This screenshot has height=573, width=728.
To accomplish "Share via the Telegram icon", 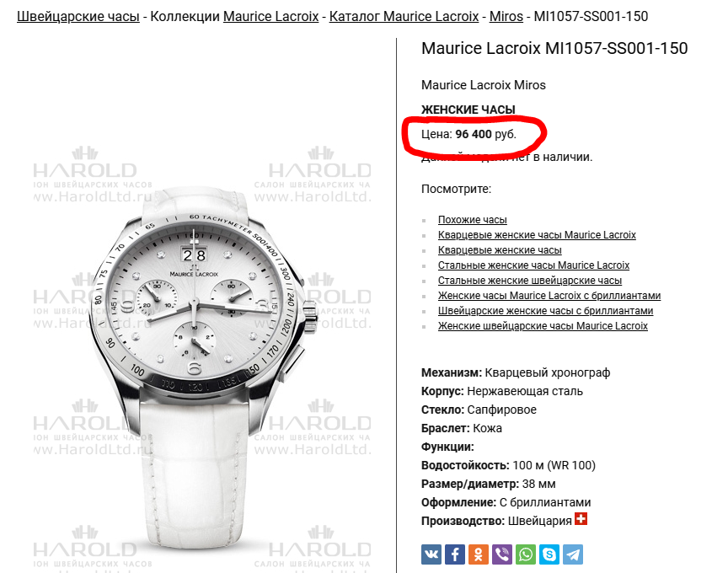I will point(573,554).
